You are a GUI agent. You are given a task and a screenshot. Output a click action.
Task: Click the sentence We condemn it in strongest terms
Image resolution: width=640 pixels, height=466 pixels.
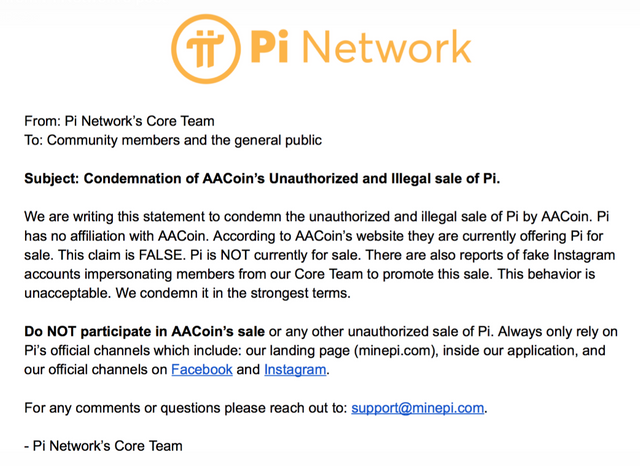click(233, 293)
